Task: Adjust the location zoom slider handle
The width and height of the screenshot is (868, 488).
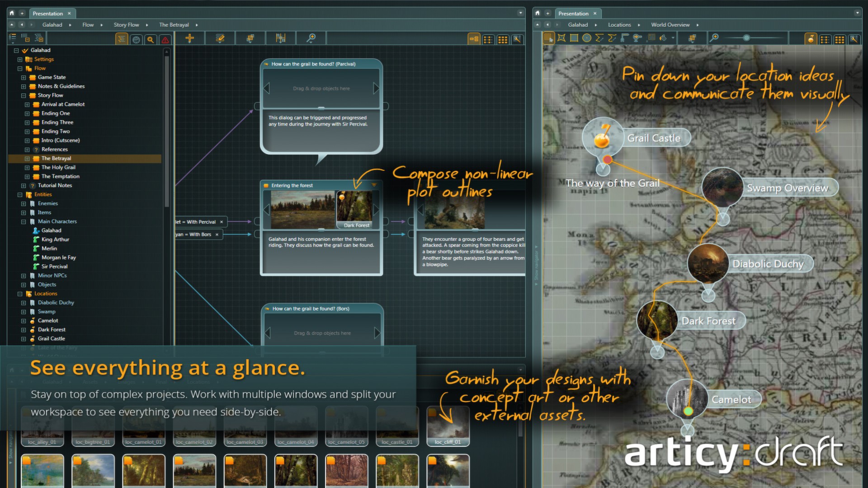Action: (746, 38)
